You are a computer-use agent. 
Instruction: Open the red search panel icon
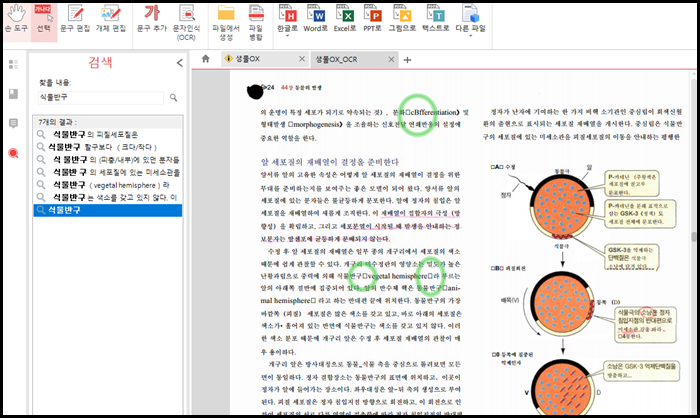(x=13, y=154)
